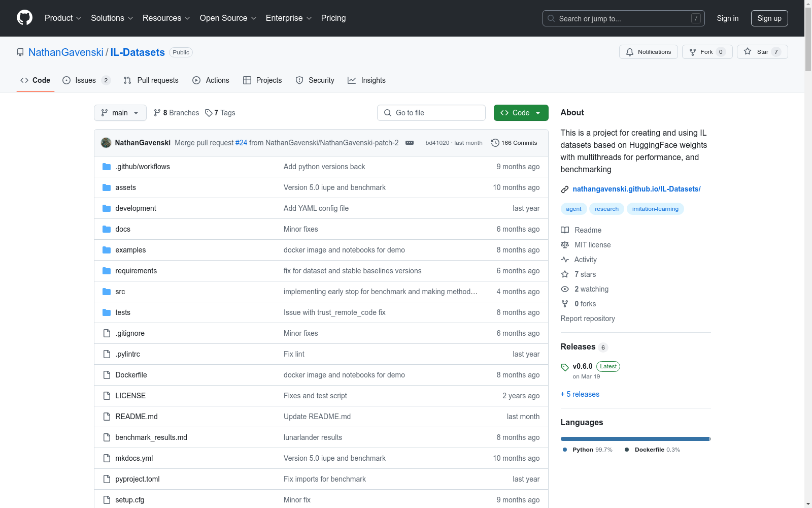Viewport: 812px width, 508px height.
Task: Open the Insights tab
Action: pyautogui.click(x=366, y=80)
